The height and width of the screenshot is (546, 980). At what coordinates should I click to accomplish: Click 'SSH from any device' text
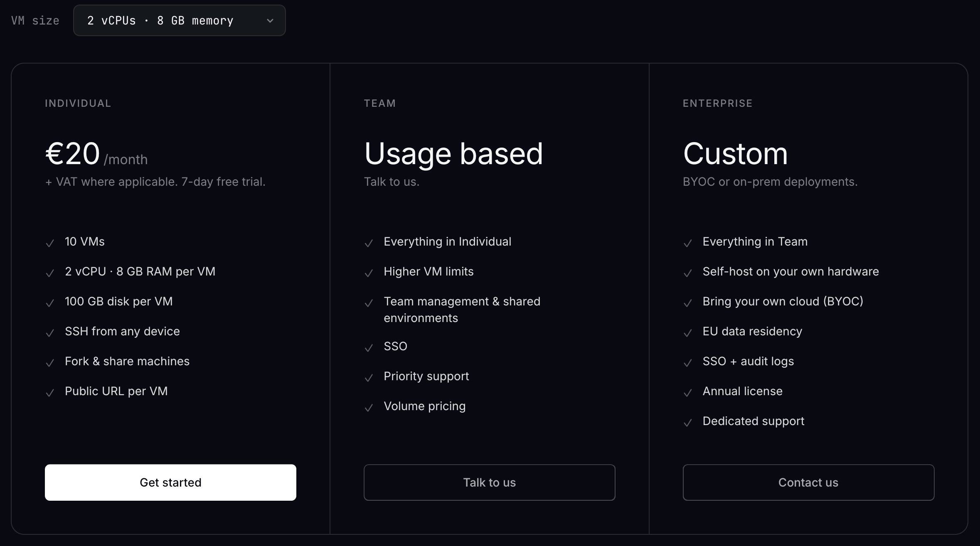122,331
